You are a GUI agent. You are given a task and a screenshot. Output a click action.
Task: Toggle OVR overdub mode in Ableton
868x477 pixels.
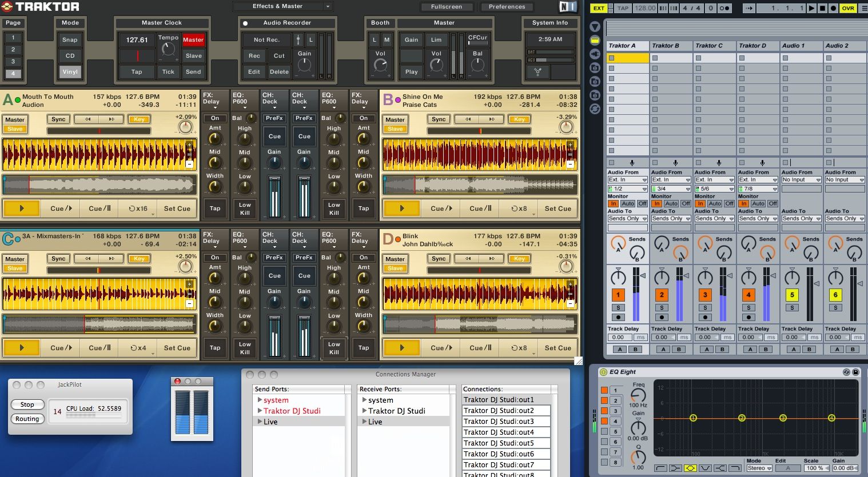point(849,7)
